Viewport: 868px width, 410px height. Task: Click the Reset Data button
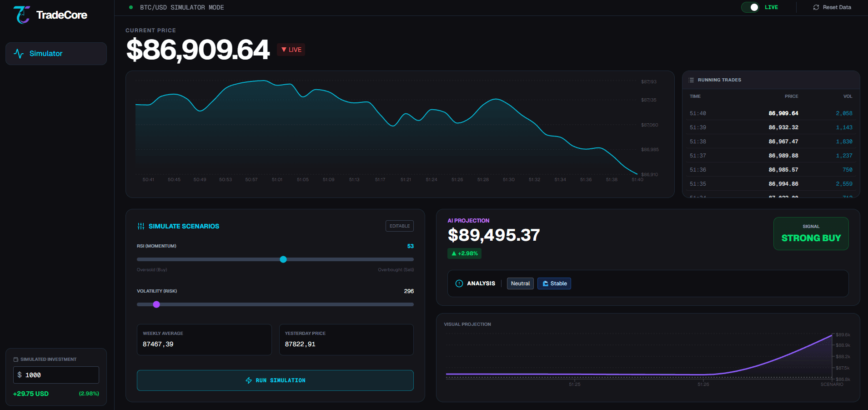tap(832, 7)
